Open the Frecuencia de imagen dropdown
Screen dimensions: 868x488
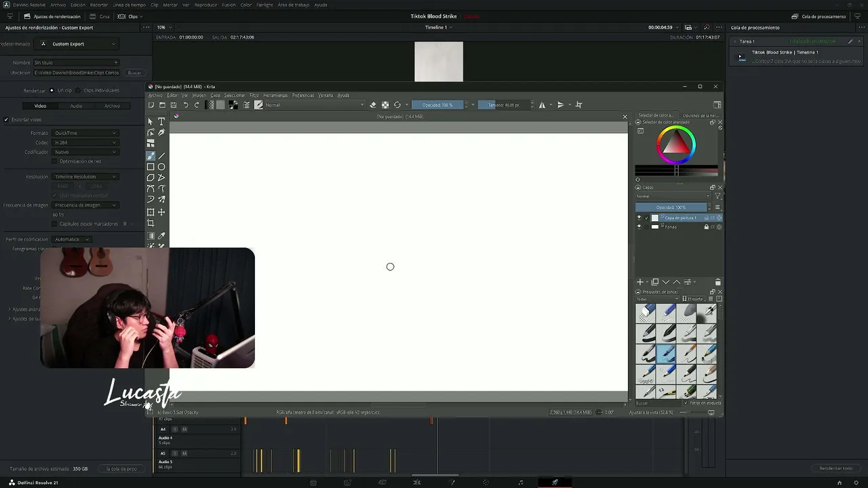pyautogui.click(x=85, y=205)
